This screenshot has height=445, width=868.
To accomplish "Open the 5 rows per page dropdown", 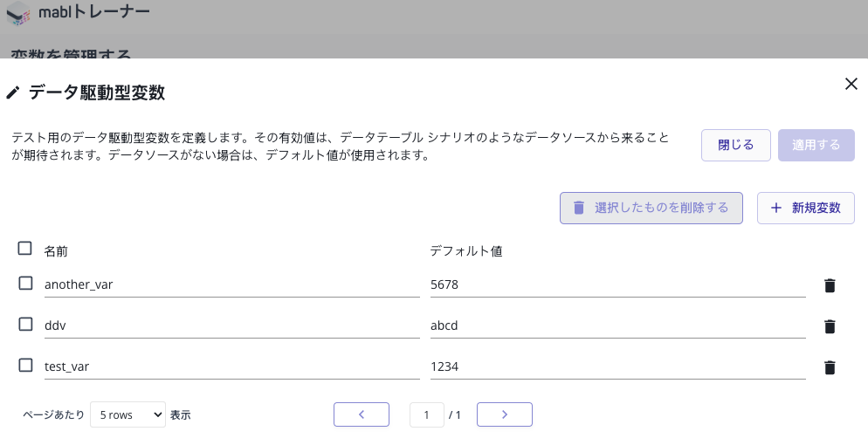I will pyautogui.click(x=127, y=414).
